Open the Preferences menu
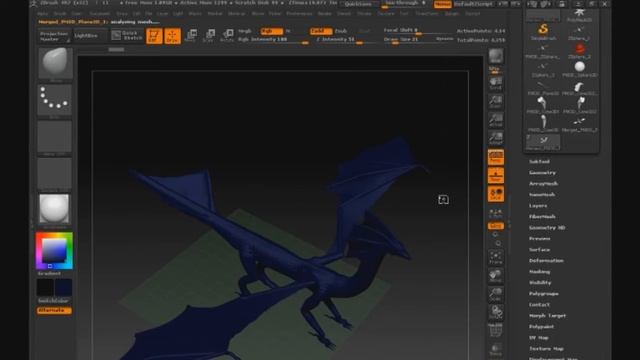The height and width of the screenshot is (360, 640). (299, 13)
